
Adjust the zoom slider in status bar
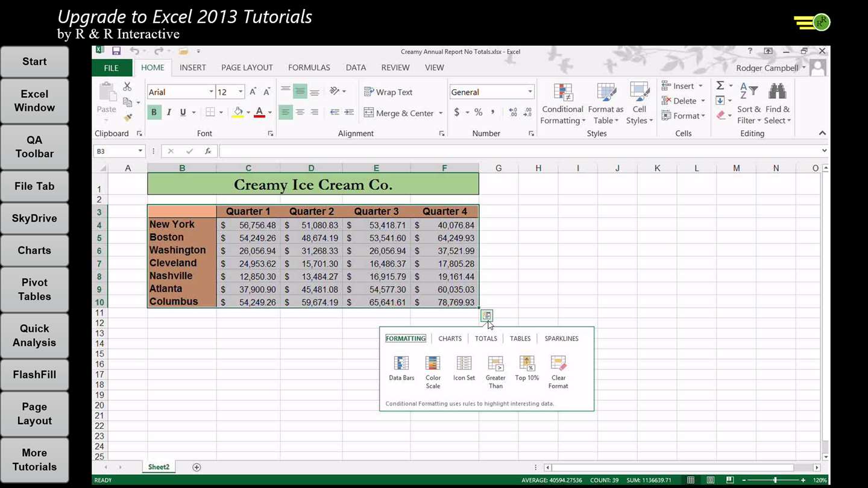coord(775,480)
